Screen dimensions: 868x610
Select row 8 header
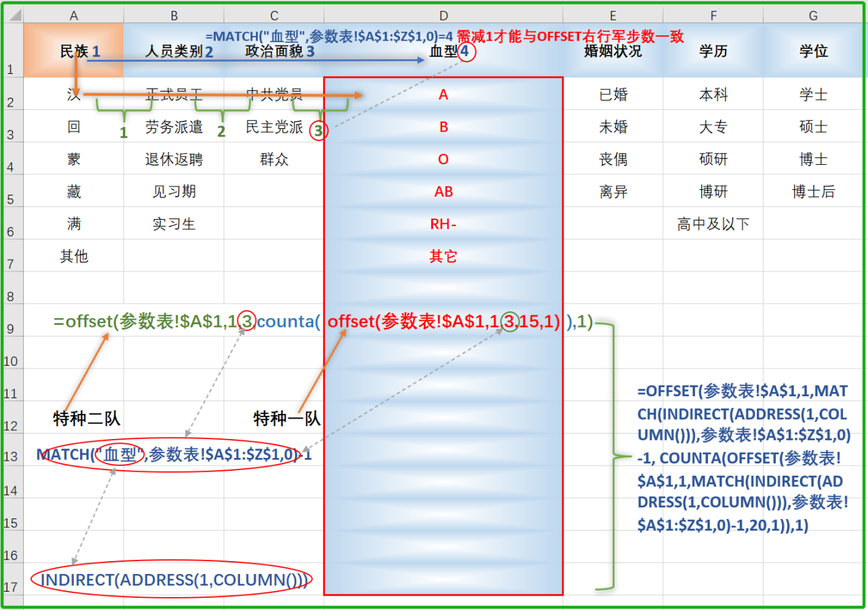coord(12,288)
